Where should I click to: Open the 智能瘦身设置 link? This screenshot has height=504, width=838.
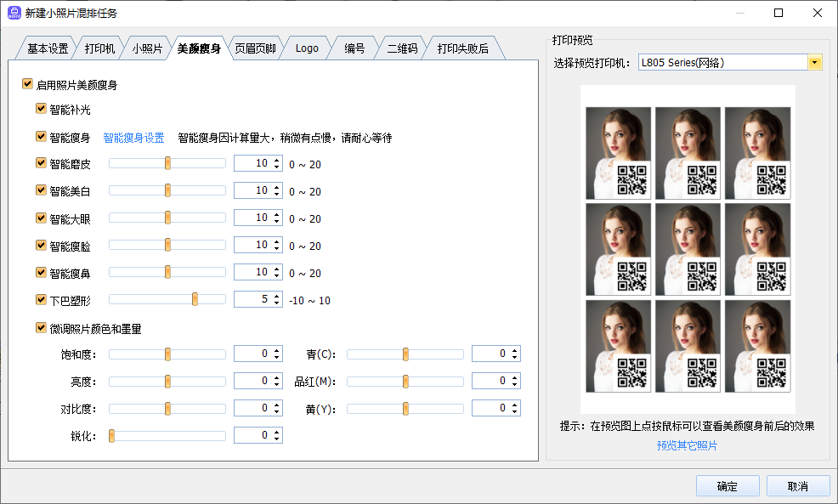[133, 138]
